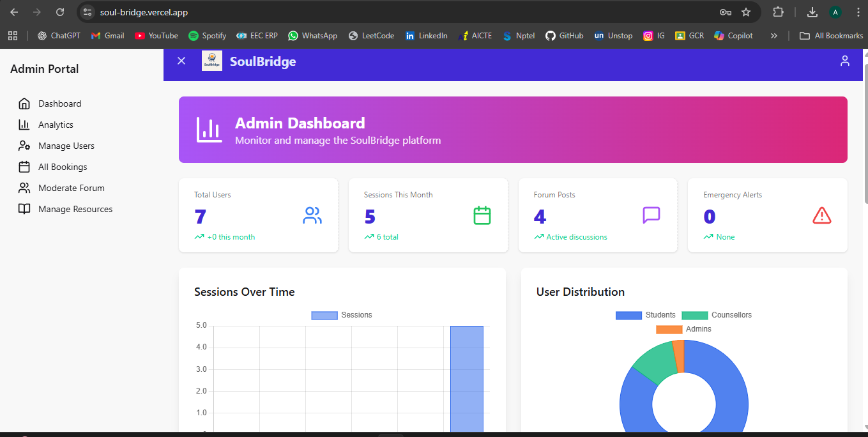The image size is (868, 437).
Task: Open the apps grid in bookmarks bar
Action: click(x=13, y=36)
